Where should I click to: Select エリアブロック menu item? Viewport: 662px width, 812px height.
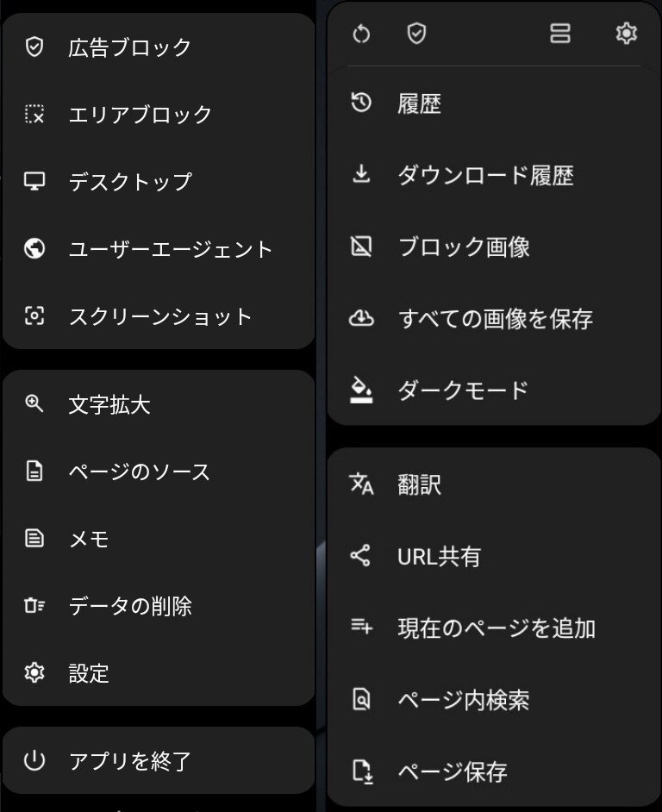140,115
